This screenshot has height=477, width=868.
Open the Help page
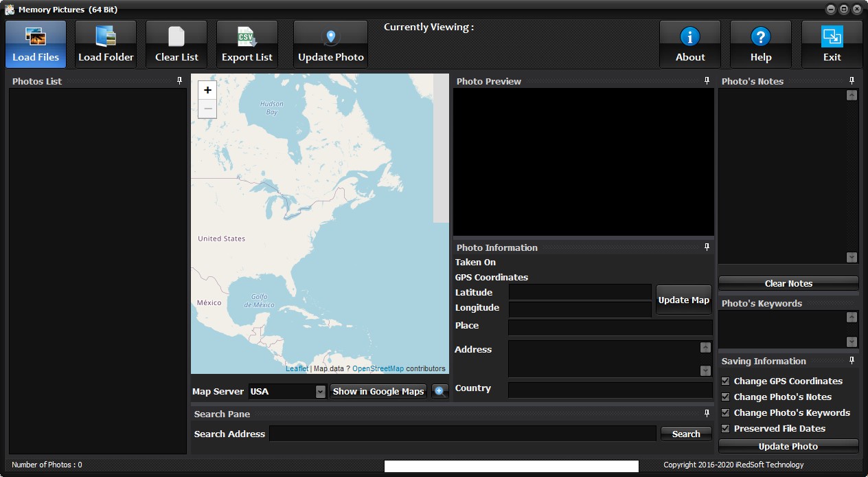[761, 44]
